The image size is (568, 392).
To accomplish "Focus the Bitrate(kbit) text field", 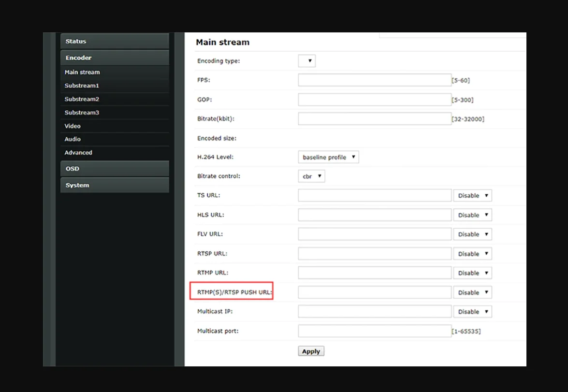I will (374, 119).
